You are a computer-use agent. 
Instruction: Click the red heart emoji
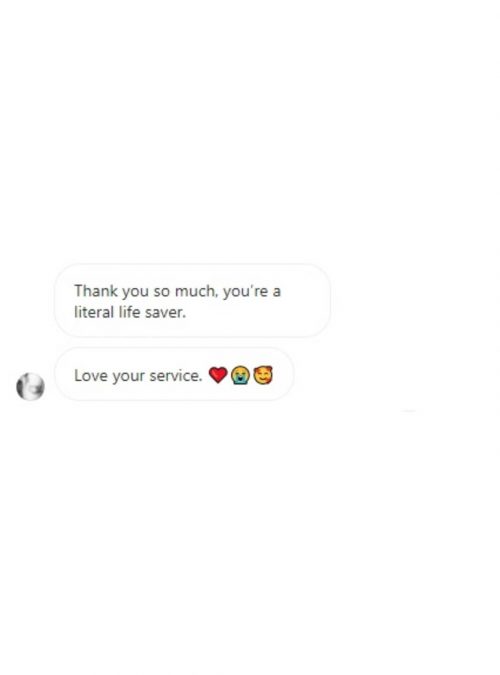218,375
